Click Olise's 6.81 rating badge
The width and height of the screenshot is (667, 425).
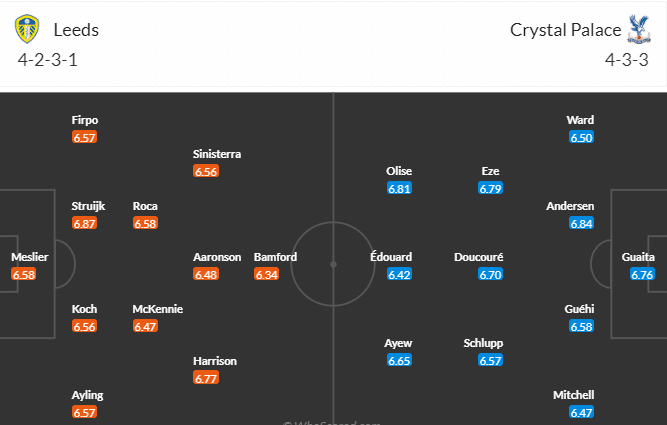pos(399,189)
